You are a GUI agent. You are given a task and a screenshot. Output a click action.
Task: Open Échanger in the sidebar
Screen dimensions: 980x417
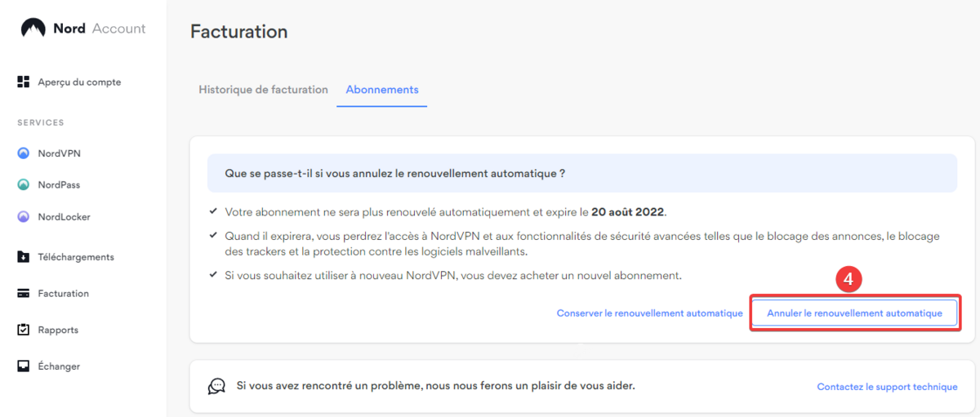coord(59,366)
